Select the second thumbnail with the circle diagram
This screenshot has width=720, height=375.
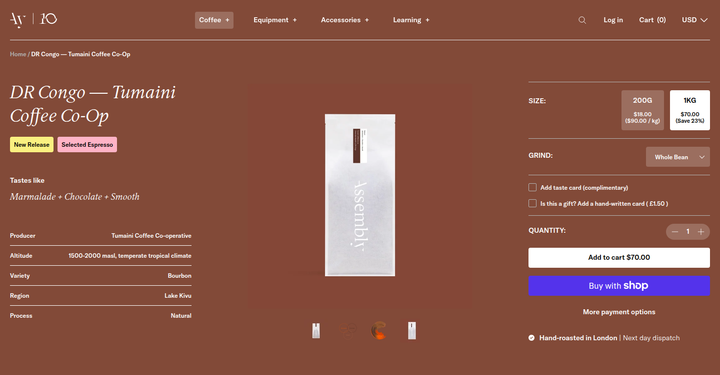pyautogui.click(x=348, y=330)
